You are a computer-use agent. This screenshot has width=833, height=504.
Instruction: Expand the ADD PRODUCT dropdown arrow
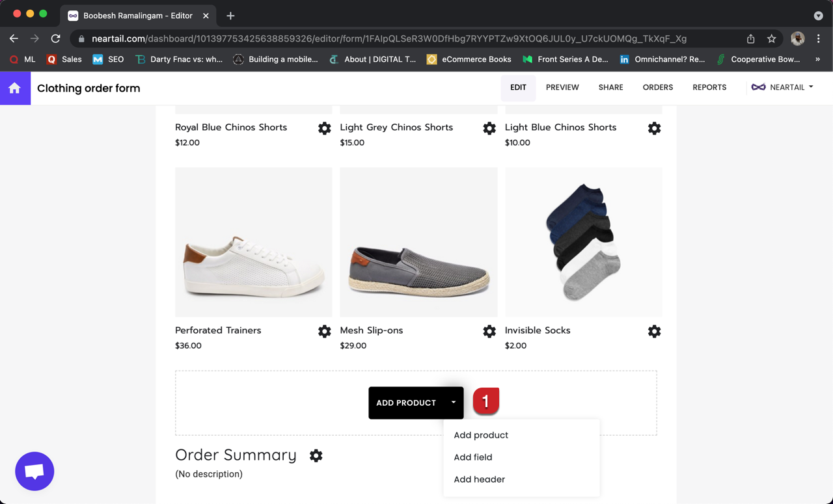(x=454, y=403)
